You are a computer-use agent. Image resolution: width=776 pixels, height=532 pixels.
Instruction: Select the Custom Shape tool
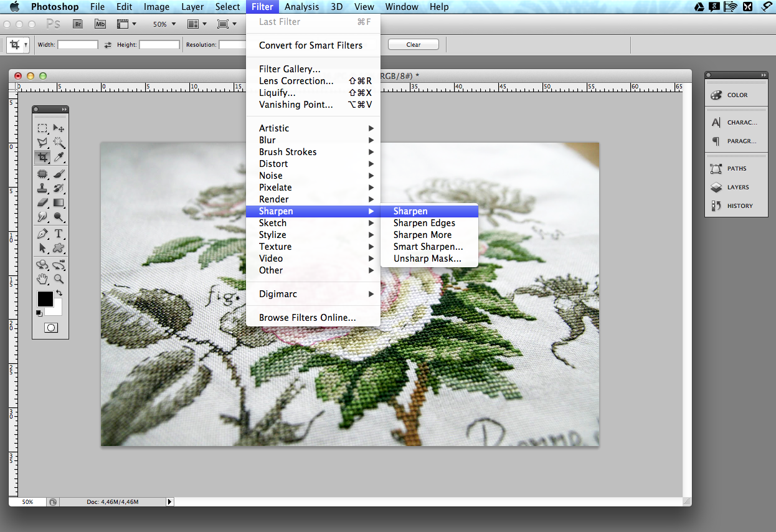coord(59,248)
